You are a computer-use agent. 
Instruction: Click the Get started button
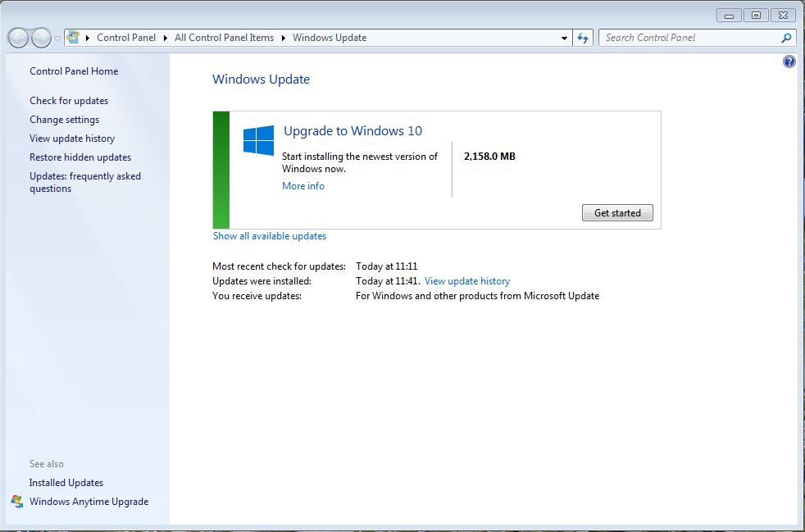tap(617, 212)
